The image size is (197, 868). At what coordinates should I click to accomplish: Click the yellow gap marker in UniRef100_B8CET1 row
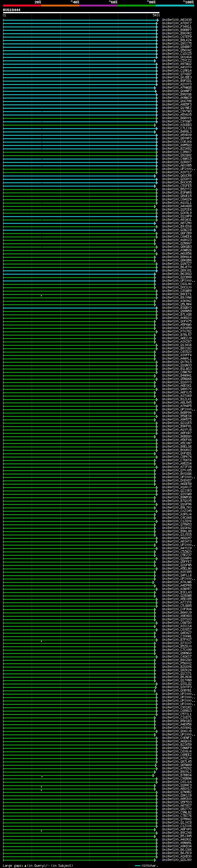click(42, 296)
